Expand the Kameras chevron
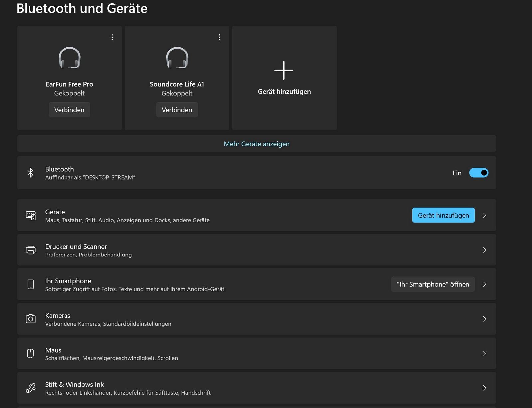 485,319
